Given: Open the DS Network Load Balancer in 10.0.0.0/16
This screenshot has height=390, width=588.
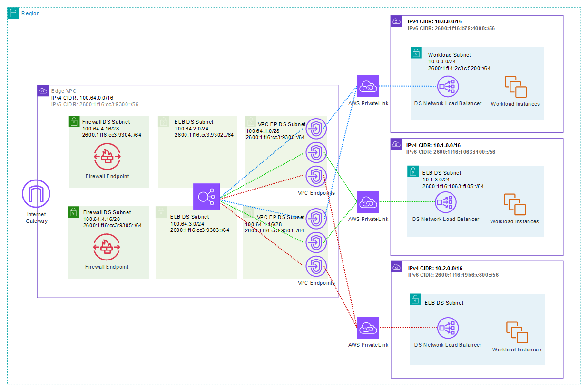Looking at the screenshot, I should (448, 86).
